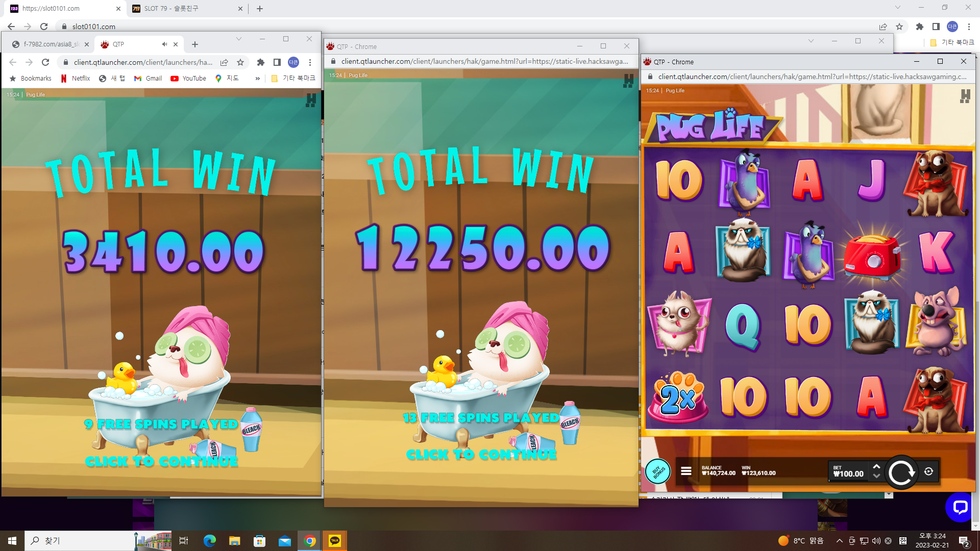Open the volume control in system tray
This screenshot has height=551, width=980.
[876, 541]
